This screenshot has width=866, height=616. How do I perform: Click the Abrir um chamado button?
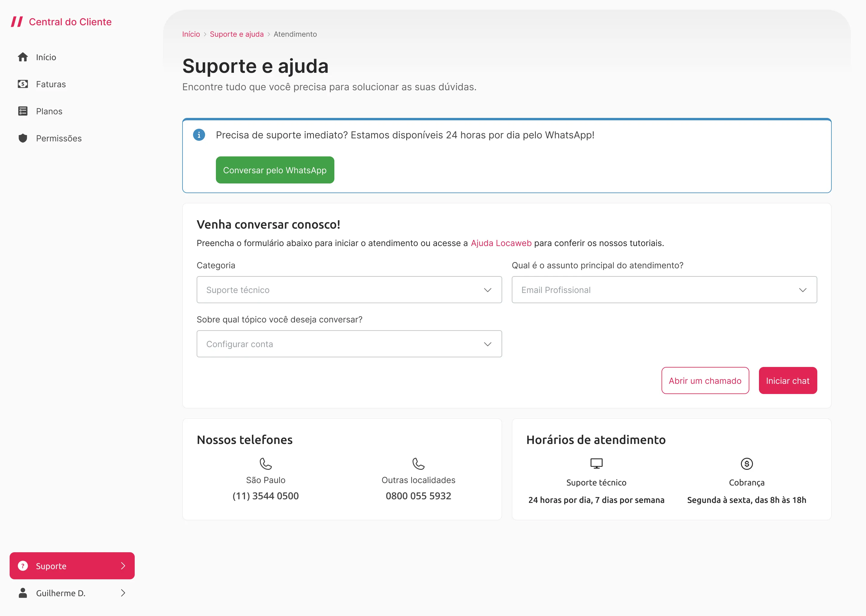pyautogui.click(x=705, y=380)
